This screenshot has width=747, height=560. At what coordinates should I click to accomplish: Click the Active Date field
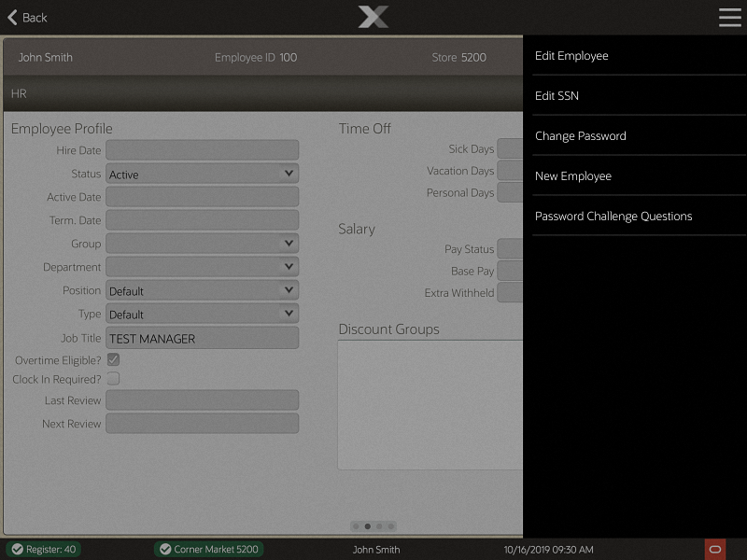point(202,197)
